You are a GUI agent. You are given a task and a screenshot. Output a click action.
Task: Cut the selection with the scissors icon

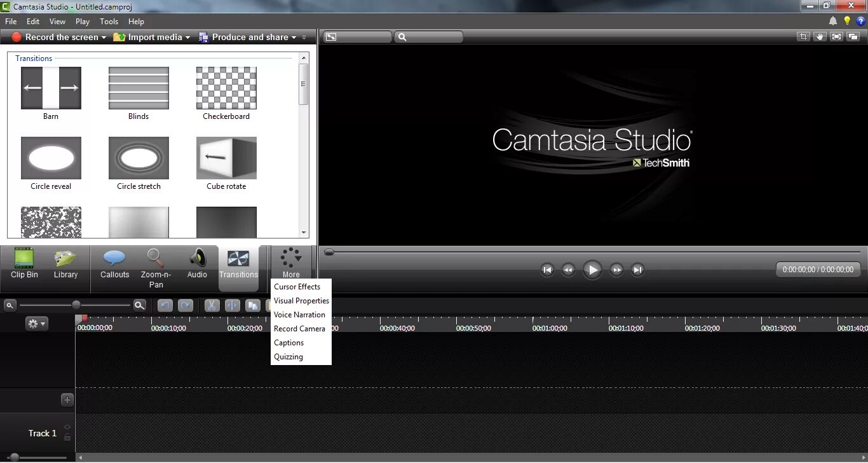click(212, 306)
